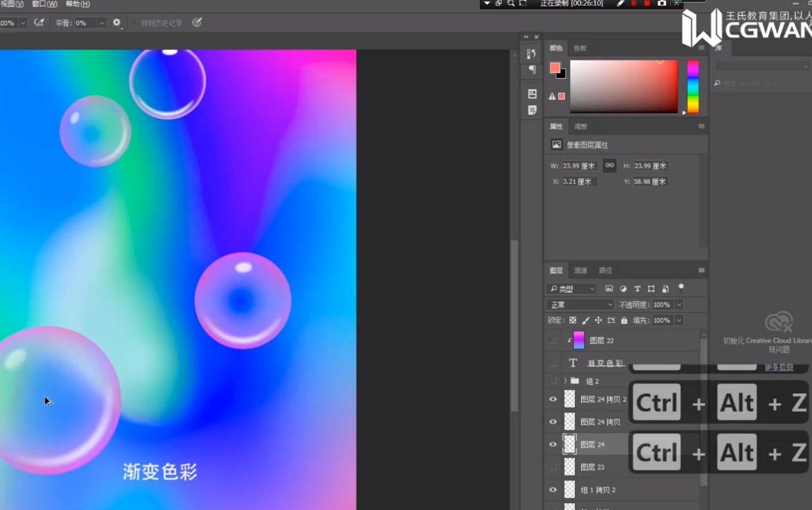Click the foreground color swatch
This screenshot has width=812, height=510.
point(555,68)
